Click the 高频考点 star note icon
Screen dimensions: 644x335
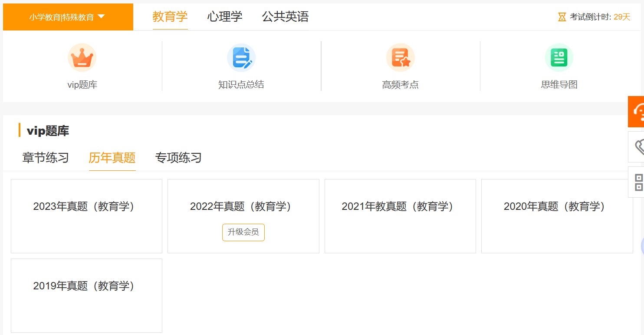[401, 57]
